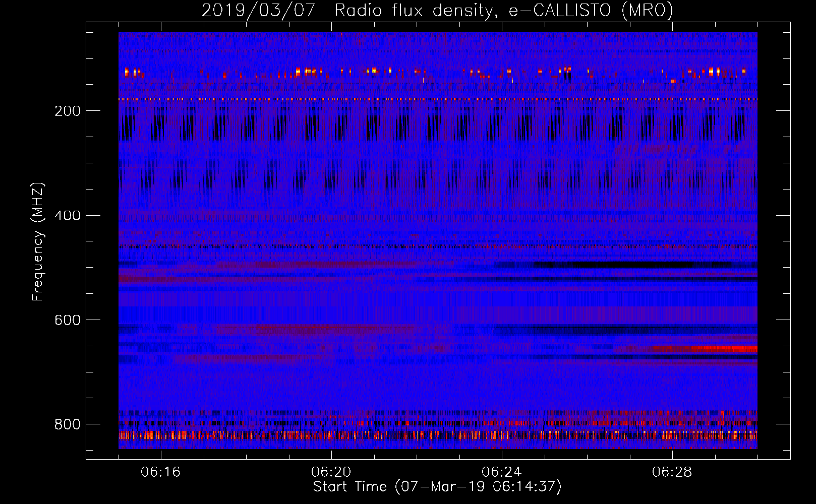Click the 400 frequency tick label
This screenshot has height=504, width=816.
(x=67, y=216)
